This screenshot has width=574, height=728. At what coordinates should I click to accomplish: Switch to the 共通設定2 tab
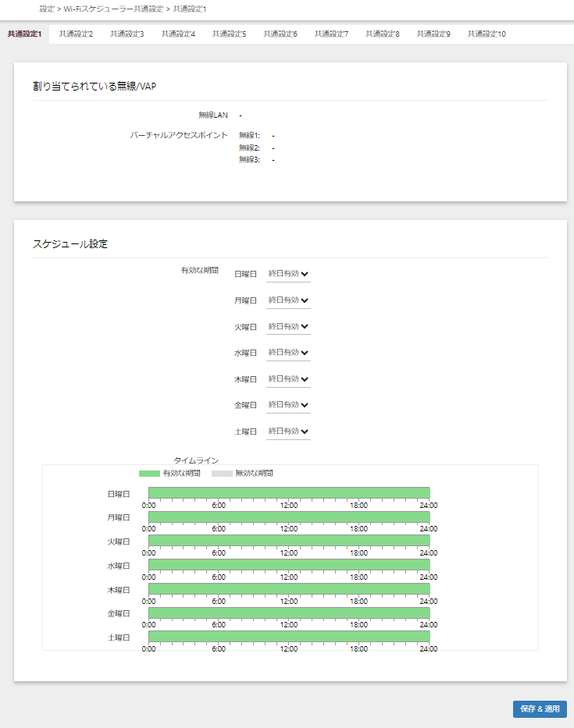76,34
